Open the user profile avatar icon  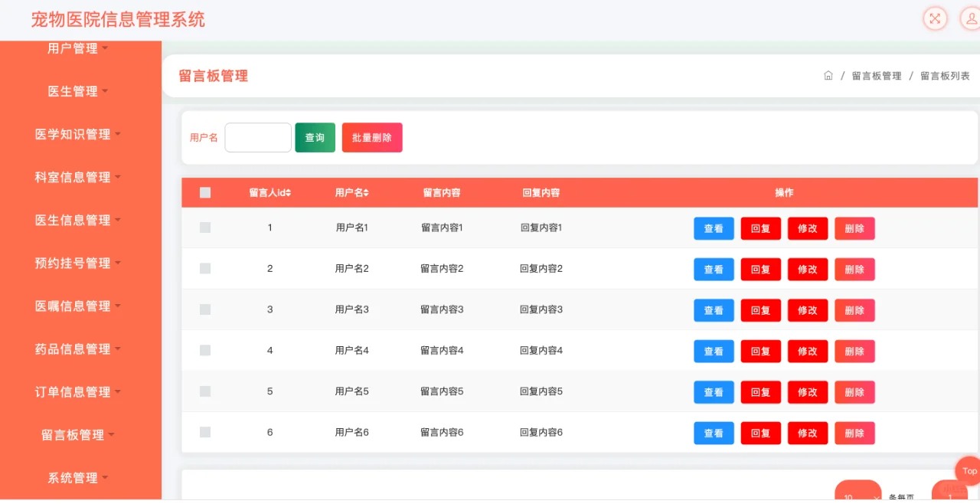971,19
